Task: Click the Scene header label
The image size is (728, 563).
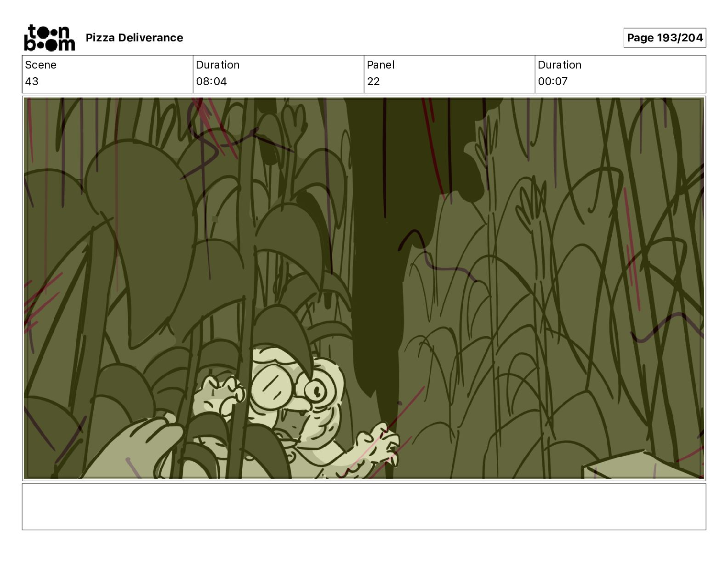Action: tap(40, 65)
